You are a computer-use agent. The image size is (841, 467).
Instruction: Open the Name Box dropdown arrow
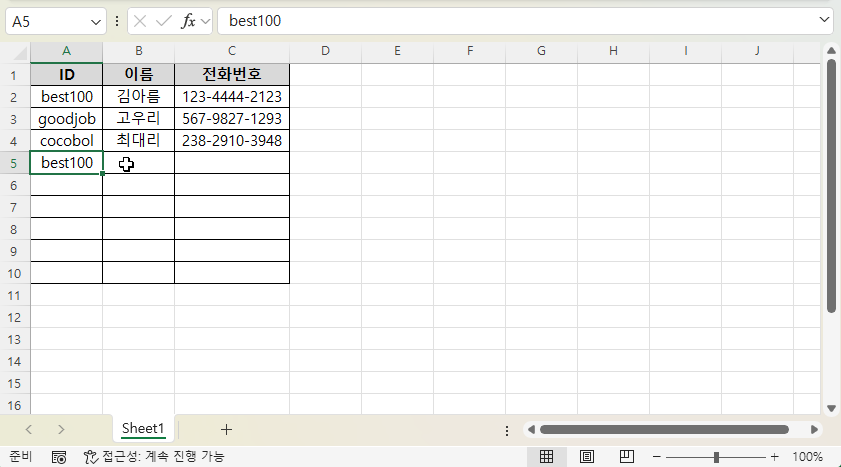pos(95,22)
